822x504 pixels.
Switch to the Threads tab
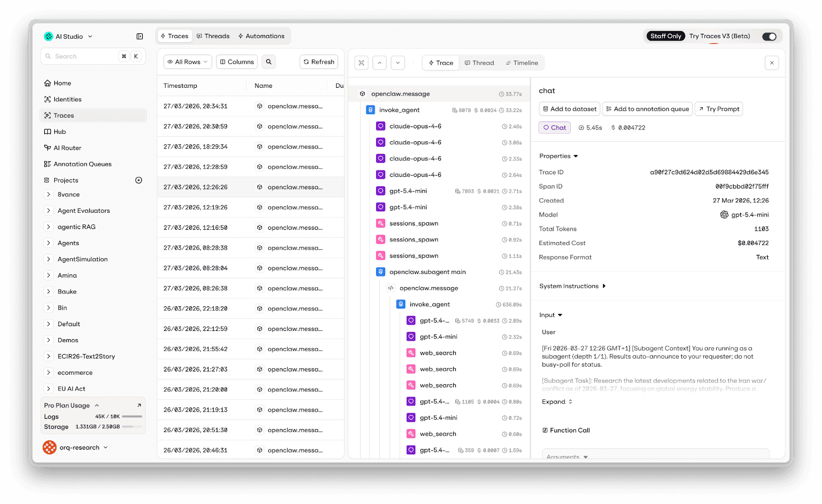pos(213,36)
